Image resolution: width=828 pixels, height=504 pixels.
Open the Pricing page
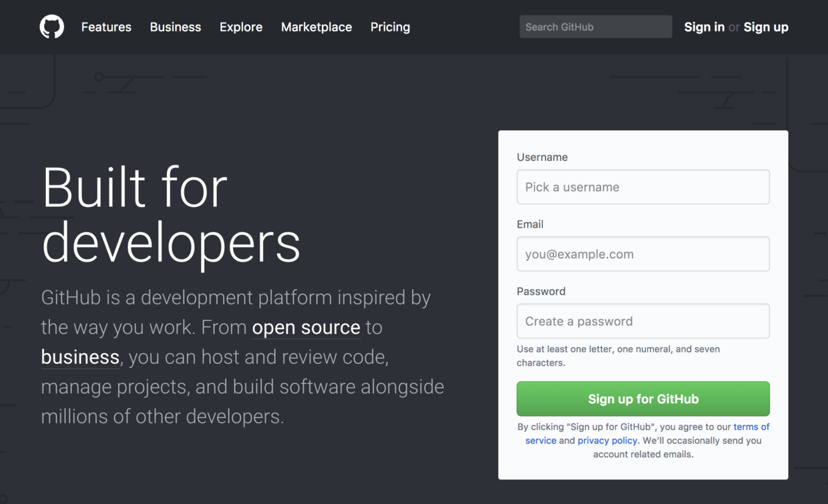pyautogui.click(x=390, y=27)
